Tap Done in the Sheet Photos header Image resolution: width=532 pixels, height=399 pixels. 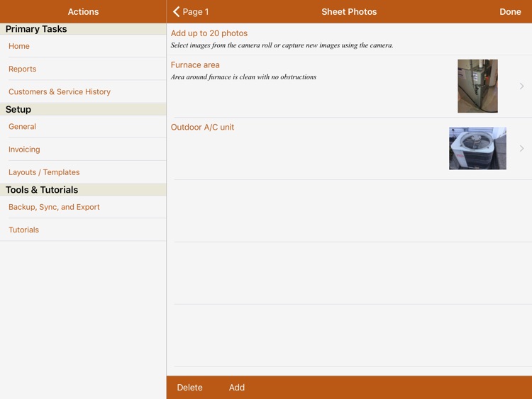click(510, 12)
